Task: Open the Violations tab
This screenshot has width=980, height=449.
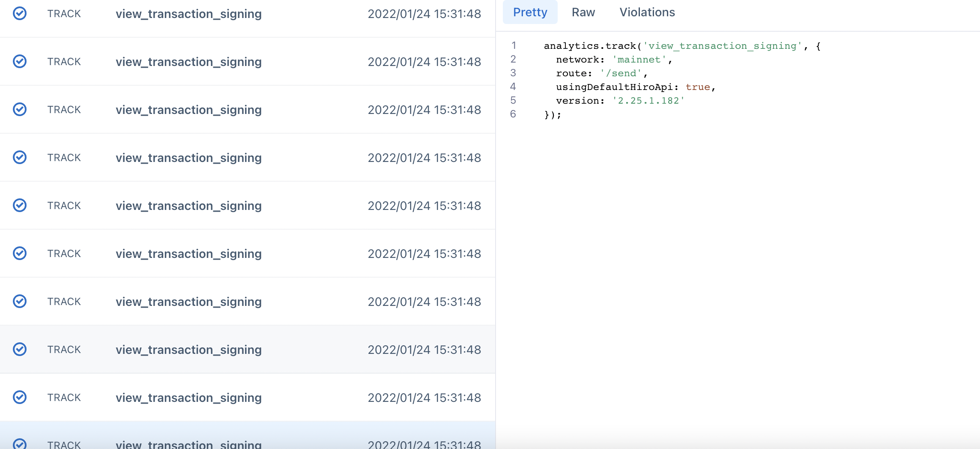Action: (647, 12)
